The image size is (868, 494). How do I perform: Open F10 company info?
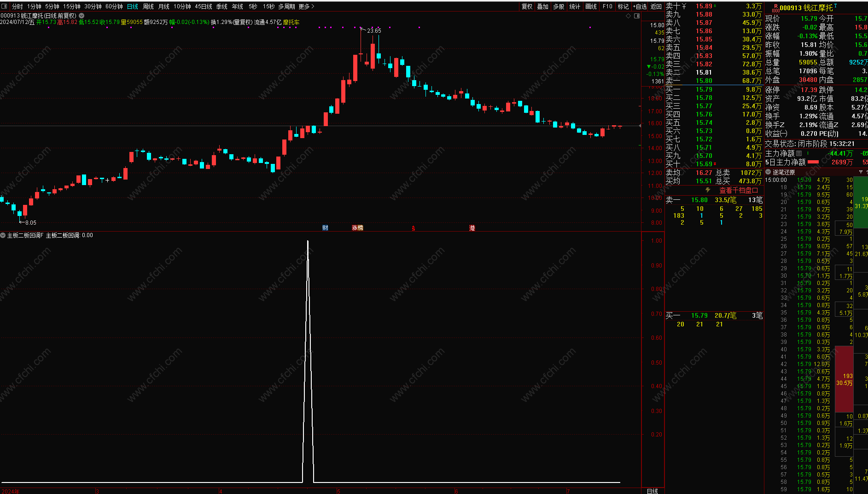(x=607, y=6)
